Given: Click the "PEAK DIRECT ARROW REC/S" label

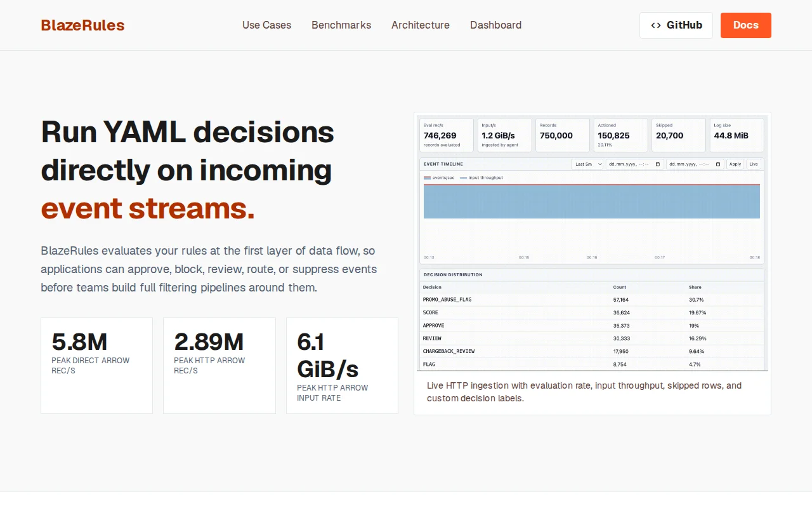Looking at the screenshot, I should 91,365.
